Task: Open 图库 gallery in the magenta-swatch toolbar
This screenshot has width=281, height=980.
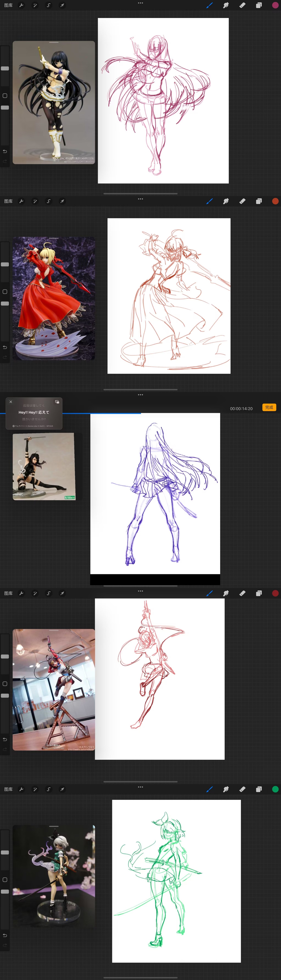Action: (8, 5)
